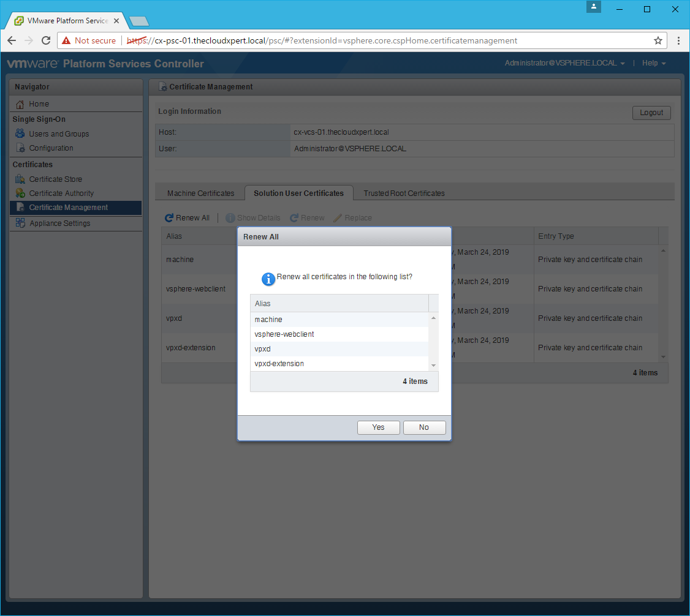Expand the Help dropdown menu
690x616 pixels.
pyautogui.click(x=654, y=64)
